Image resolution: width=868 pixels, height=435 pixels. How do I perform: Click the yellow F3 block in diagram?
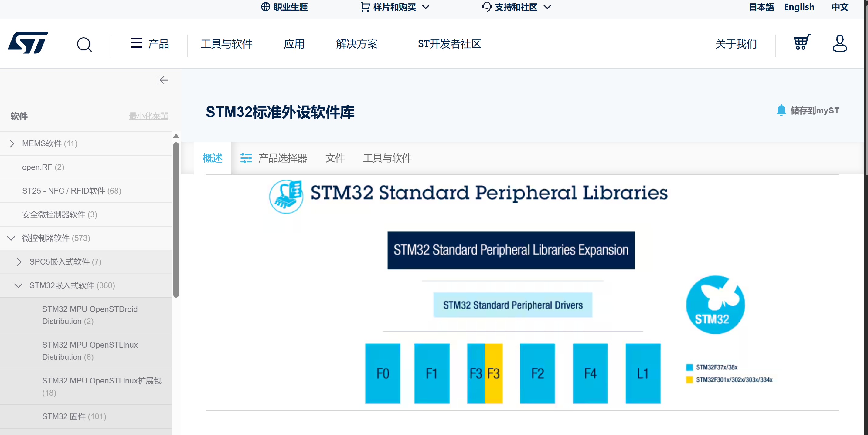coord(494,373)
